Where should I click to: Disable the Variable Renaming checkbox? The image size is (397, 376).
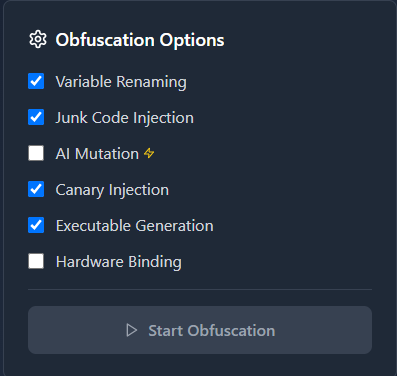pos(36,81)
